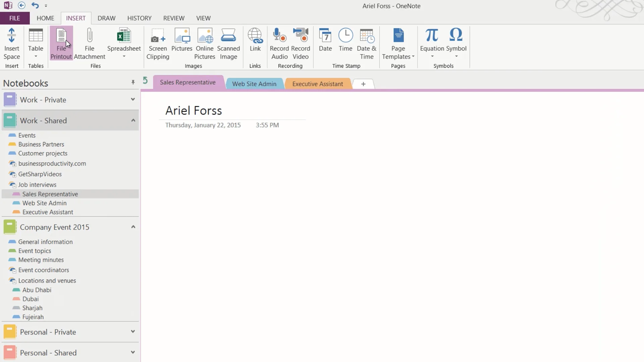Click the OneNote application icon
644x362 pixels.
pyautogui.click(x=8, y=5)
